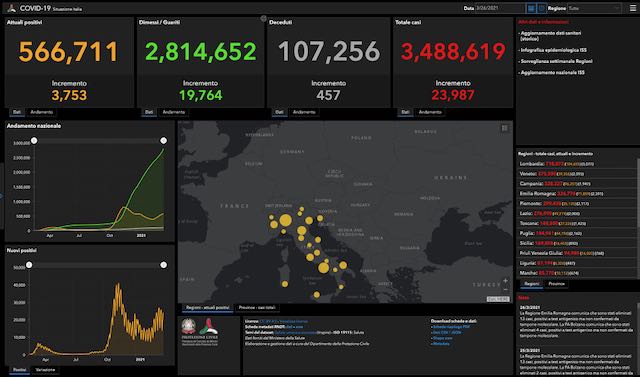
Task: Click the Italian Republic emblem logo
Action: [x=189, y=326]
